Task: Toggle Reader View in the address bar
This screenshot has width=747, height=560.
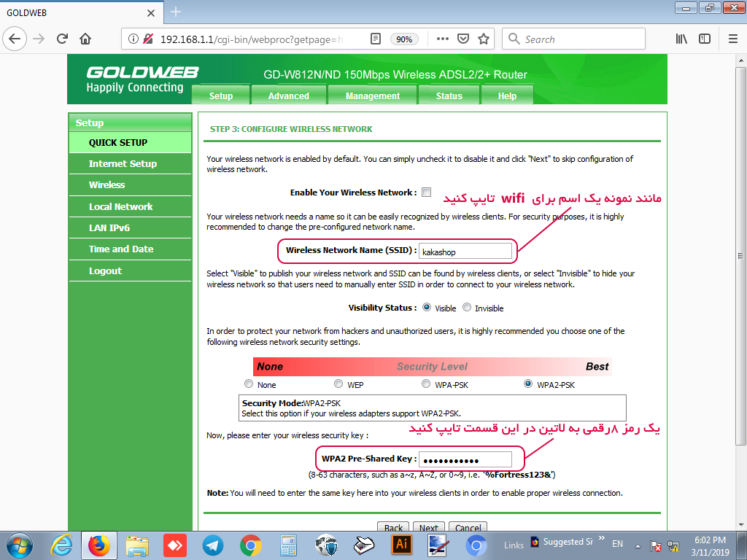Action: [x=375, y=39]
